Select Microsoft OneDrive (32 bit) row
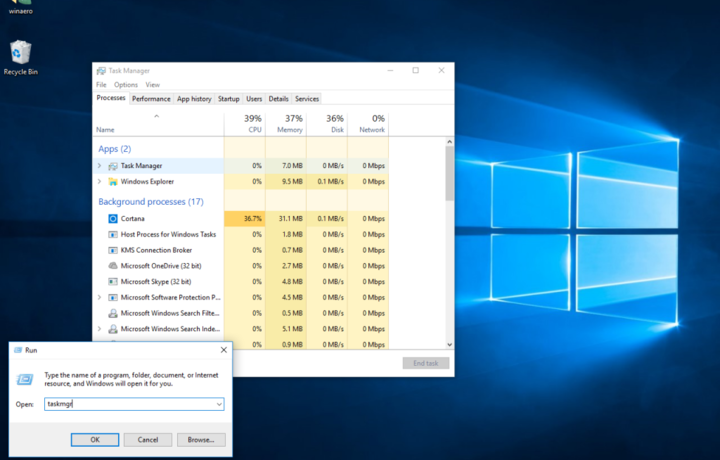720x460 pixels. pos(242,266)
